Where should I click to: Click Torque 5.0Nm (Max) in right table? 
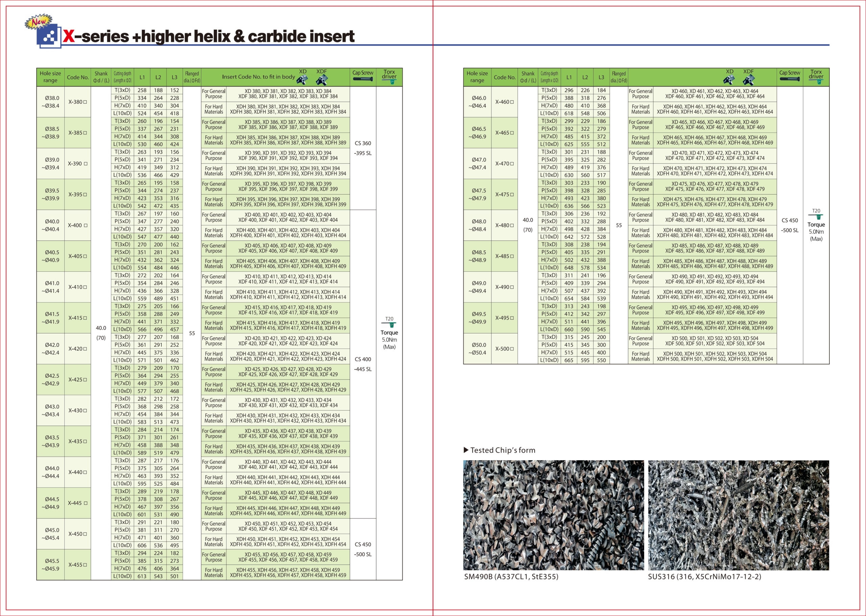click(816, 231)
